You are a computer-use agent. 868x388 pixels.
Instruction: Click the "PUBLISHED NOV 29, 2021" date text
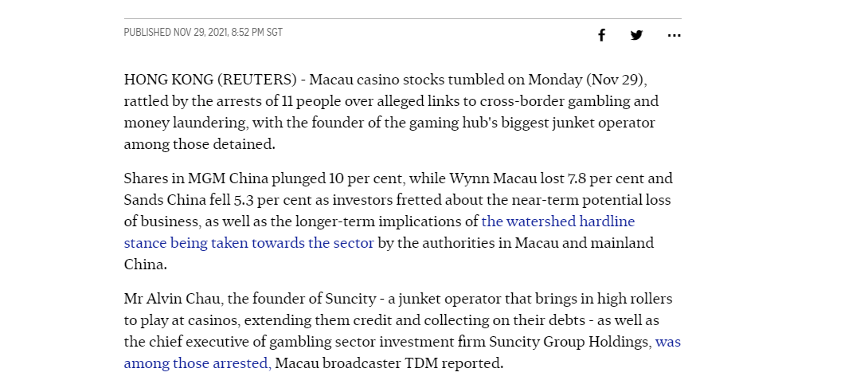tap(175, 32)
